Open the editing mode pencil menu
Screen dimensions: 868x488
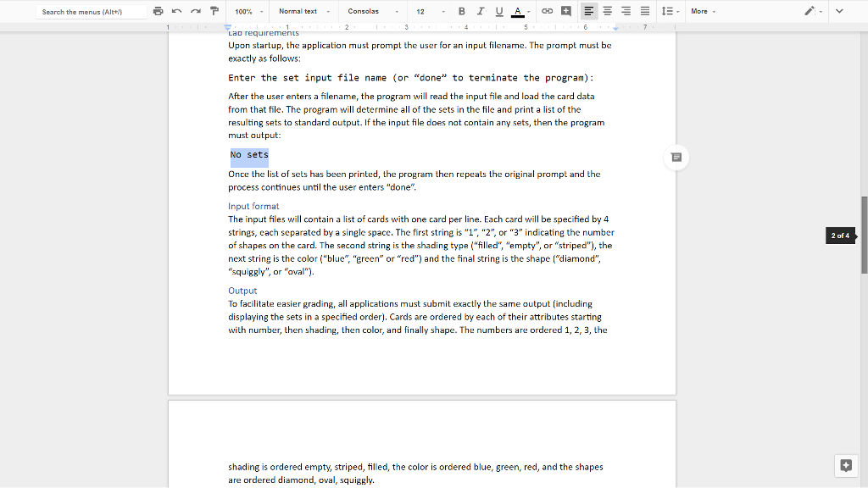click(813, 11)
